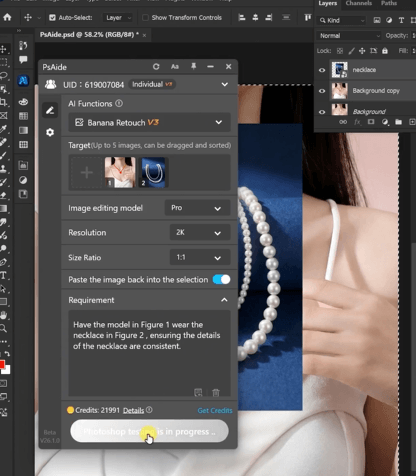Turn off Paste image back into selection
The width and height of the screenshot is (416, 476).
(222, 280)
